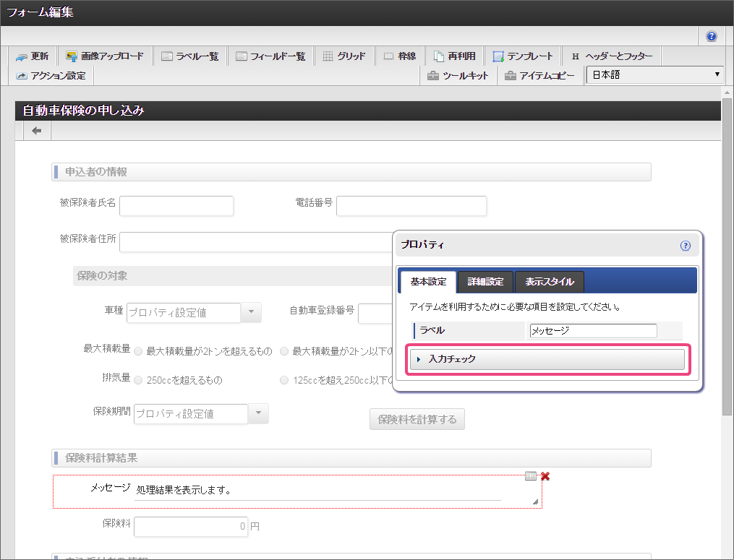Select the 250ccを超えるもの radio button
Screen dimensions: 734x560
coord(139,380)
